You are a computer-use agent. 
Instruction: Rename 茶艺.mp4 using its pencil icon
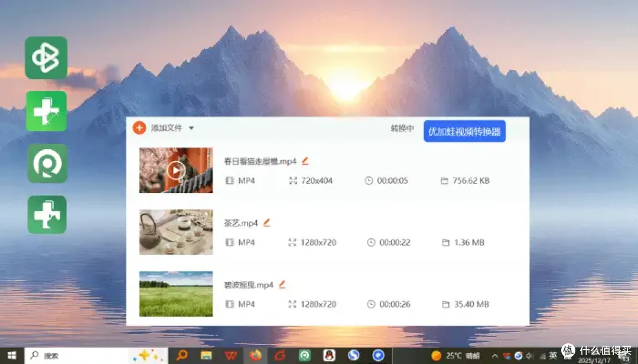[266, 222]
